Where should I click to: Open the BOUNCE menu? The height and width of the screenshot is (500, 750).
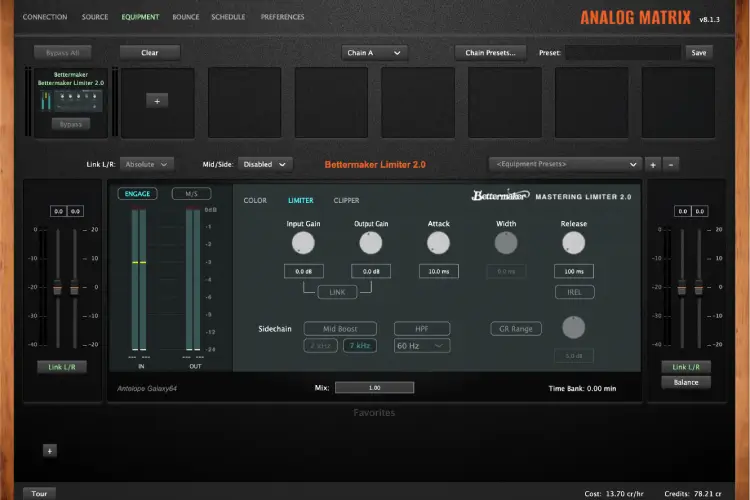[185, 17]
